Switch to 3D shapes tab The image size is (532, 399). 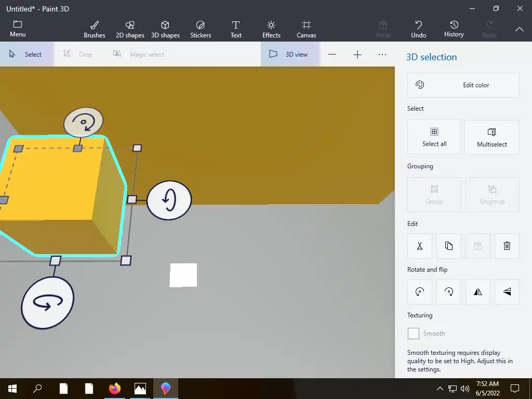[x=165, y=29]
